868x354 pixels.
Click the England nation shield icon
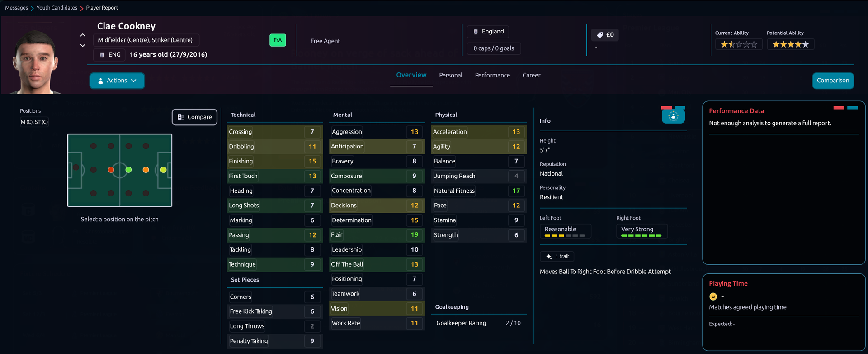pos(476,32)
